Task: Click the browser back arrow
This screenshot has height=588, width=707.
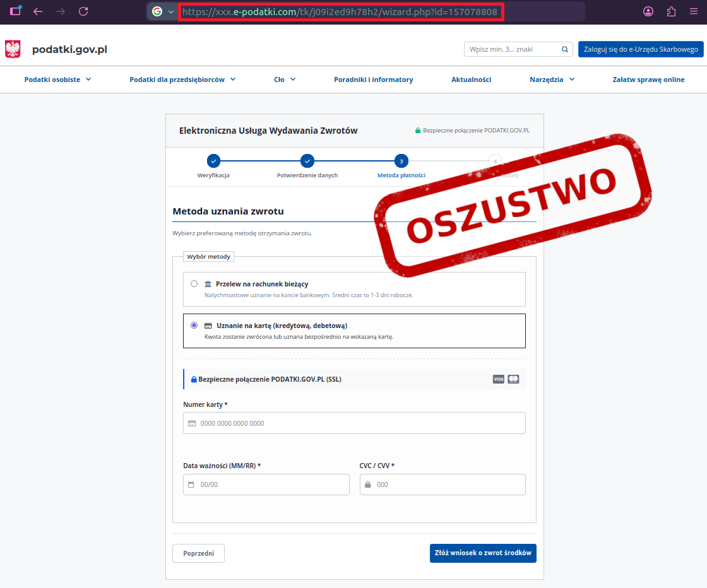Action: point(38,11)
